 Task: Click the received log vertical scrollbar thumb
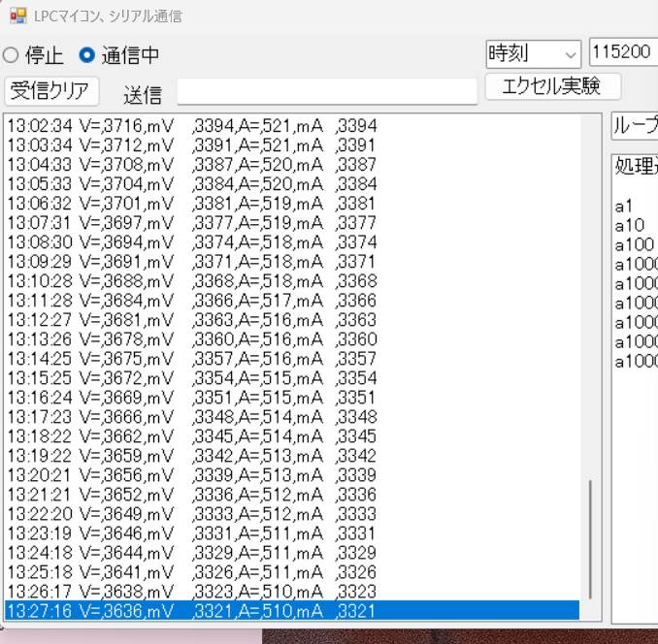pos(590,538)
